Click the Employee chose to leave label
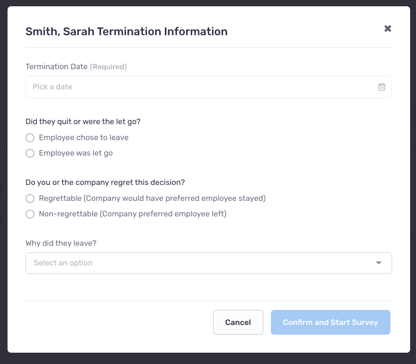The width and height of the screenshot is (416, 364). coord(84,138)
